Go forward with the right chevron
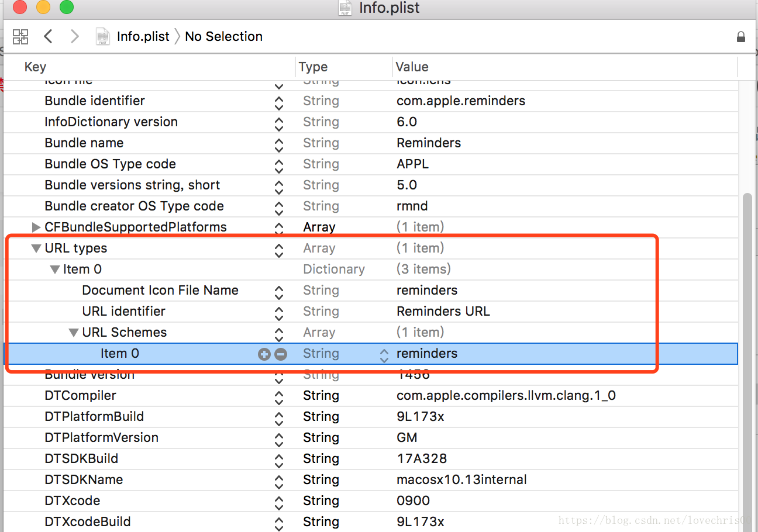This screenshot has width=758, height=532. 74,36
